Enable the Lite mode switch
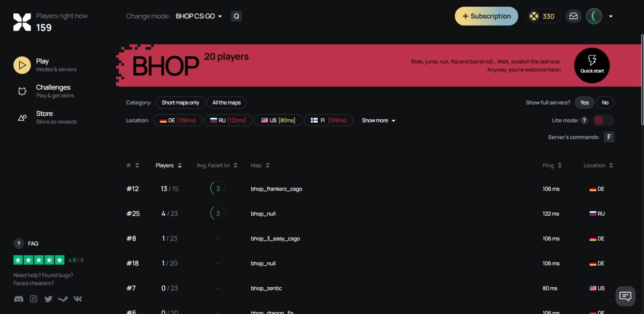The height and width of the screenshot is (314, 644). point(603,120)
